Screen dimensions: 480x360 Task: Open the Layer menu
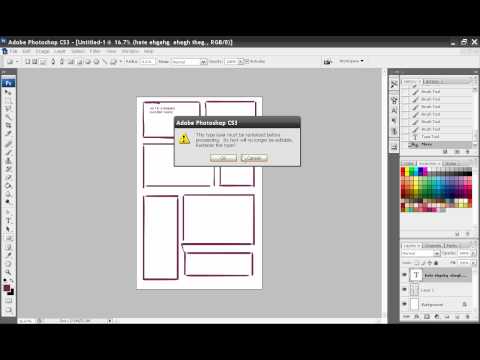tap(60, 51)
